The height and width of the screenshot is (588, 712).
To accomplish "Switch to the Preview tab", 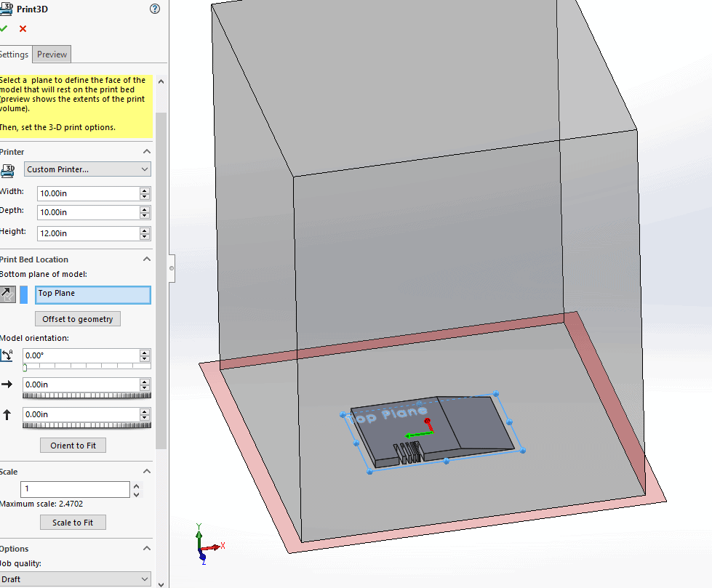I will [x=52, y=55].
